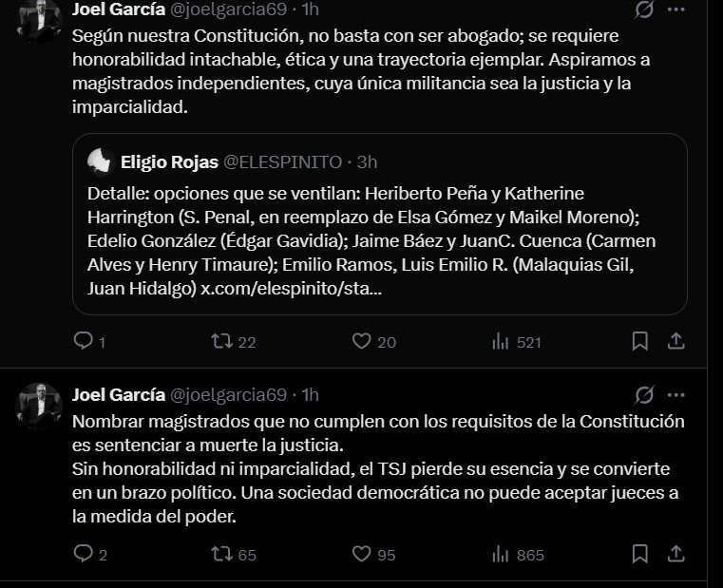This screenshot has width=723, height=588.
Task: Like the tweet with 20 likes
Action: (361, 341)
